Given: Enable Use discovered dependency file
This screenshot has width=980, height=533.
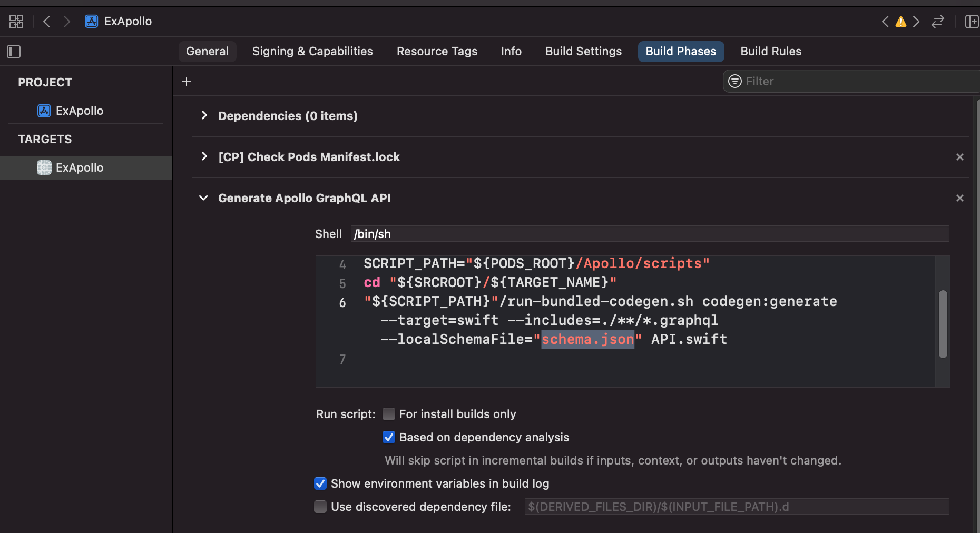Looking at the screenshot, I should coord(320,507).
